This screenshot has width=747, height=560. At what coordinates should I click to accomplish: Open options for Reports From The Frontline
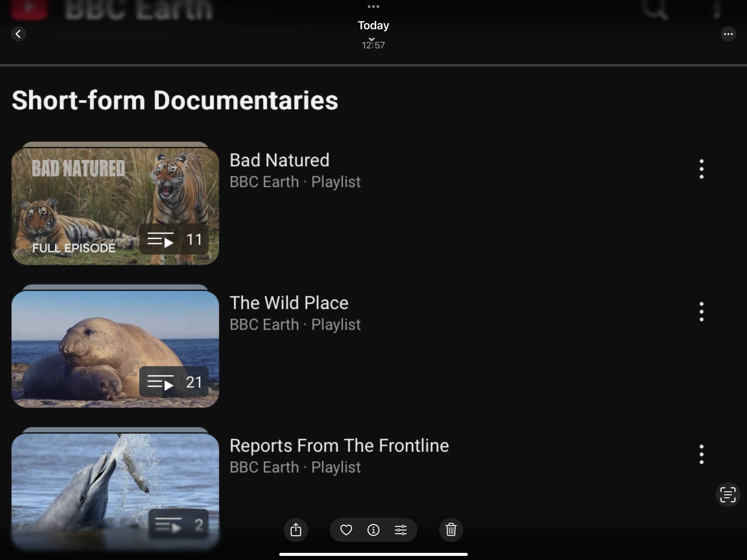701,454
